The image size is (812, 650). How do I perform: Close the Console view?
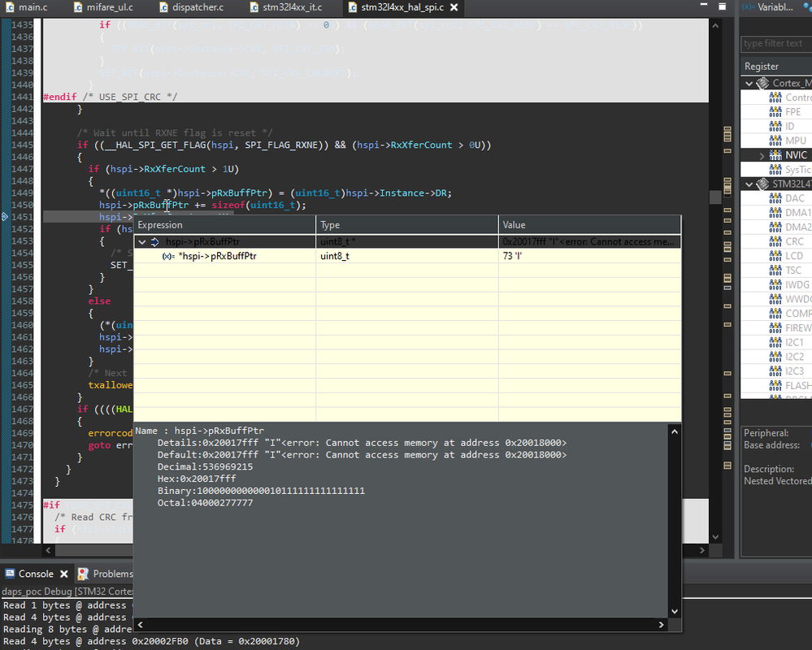tap(64, 574)
